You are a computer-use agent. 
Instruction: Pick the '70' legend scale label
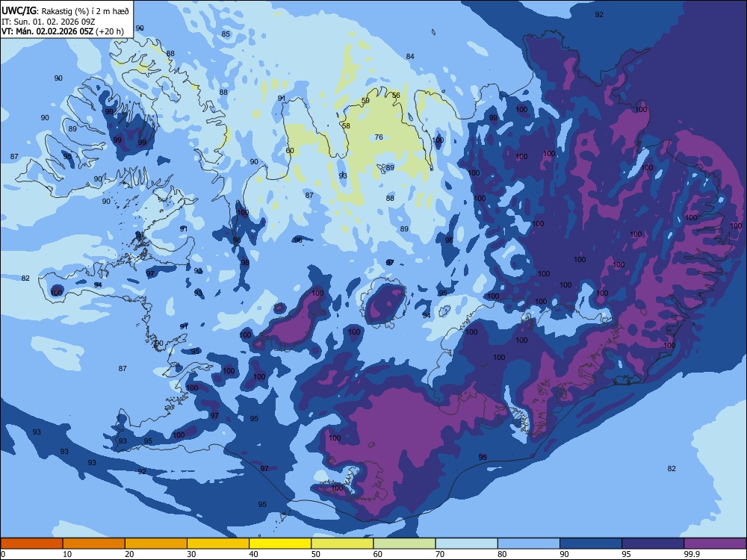[x=440, y=554]
